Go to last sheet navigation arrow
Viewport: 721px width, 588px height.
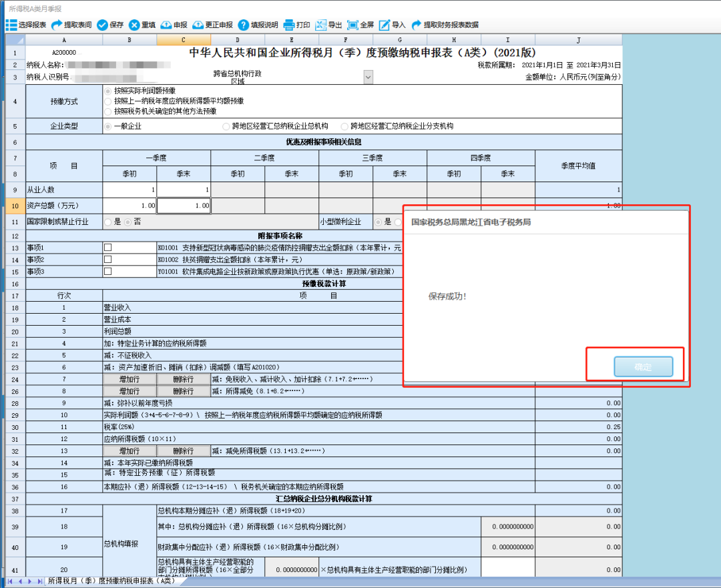click(39, 581)
